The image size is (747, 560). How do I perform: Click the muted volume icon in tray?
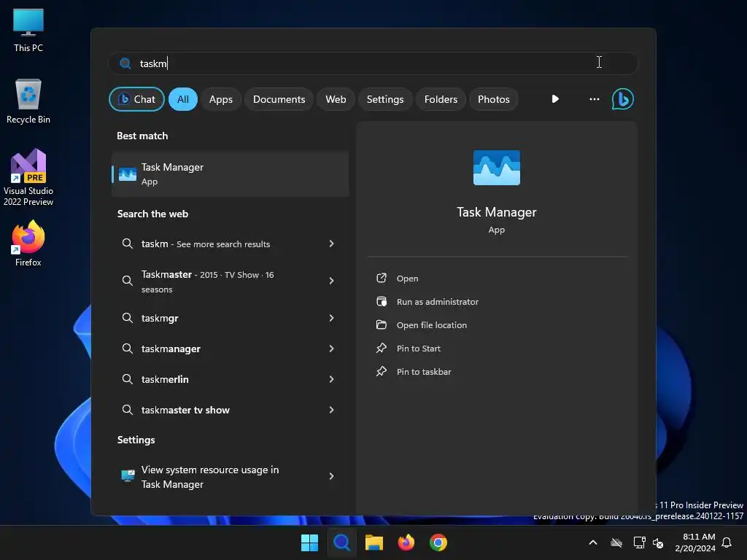click(x=659, y=542)
